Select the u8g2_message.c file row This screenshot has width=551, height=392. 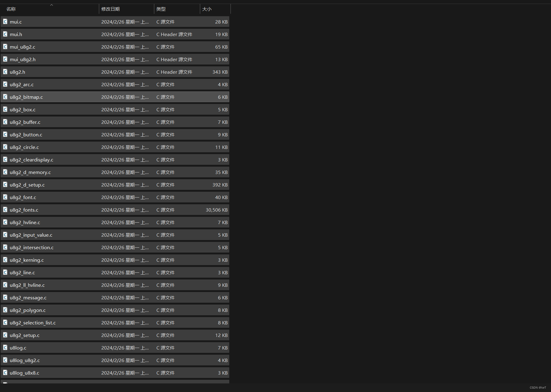click(92, 298)
